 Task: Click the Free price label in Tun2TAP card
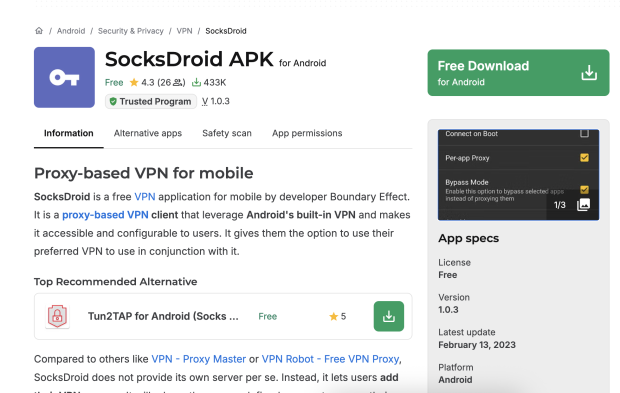coord(268,316)
